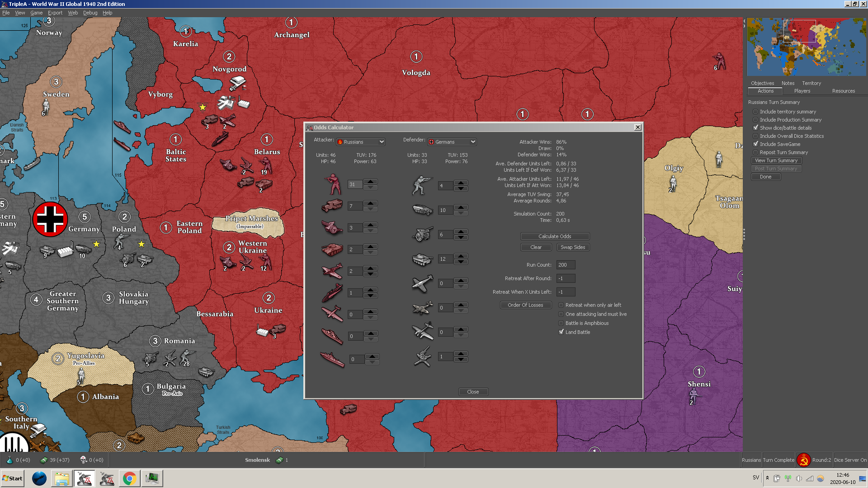868x488 pixels.
Task: Click the German anti-aircraft gun icon
Action: [x=422, y=357]
